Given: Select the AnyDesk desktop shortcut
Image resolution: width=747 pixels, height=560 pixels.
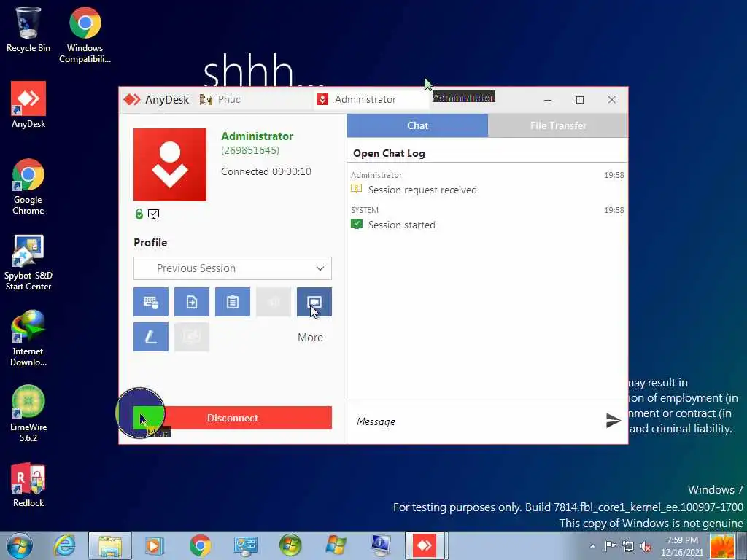Looking at the screenshot, I should [x=28, y=105].
